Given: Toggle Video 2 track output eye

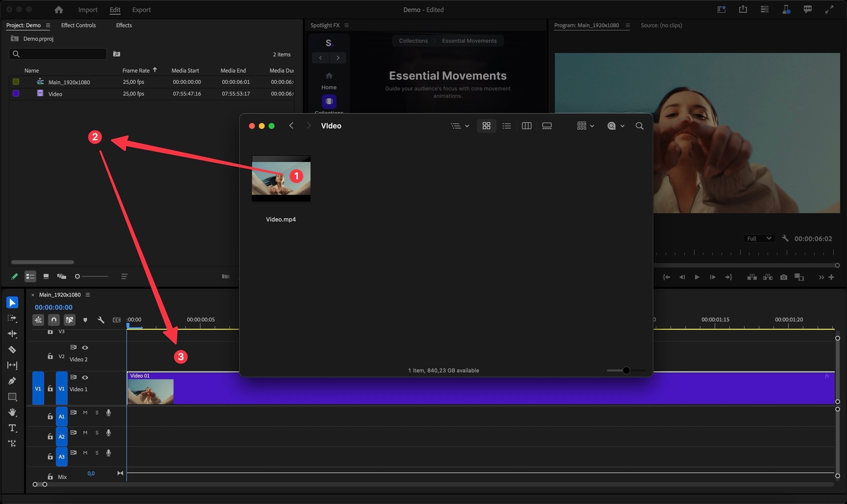Looking at the screenshot, I should tap(85, 347).
